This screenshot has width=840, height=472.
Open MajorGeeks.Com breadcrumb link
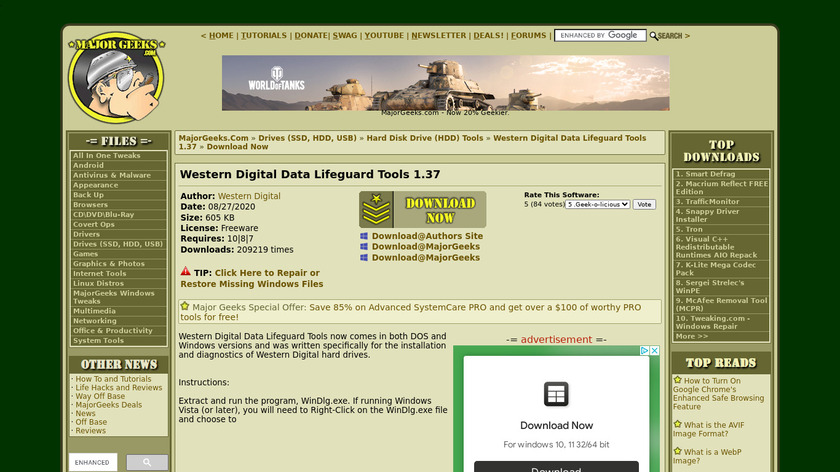(x=214, y=138)
